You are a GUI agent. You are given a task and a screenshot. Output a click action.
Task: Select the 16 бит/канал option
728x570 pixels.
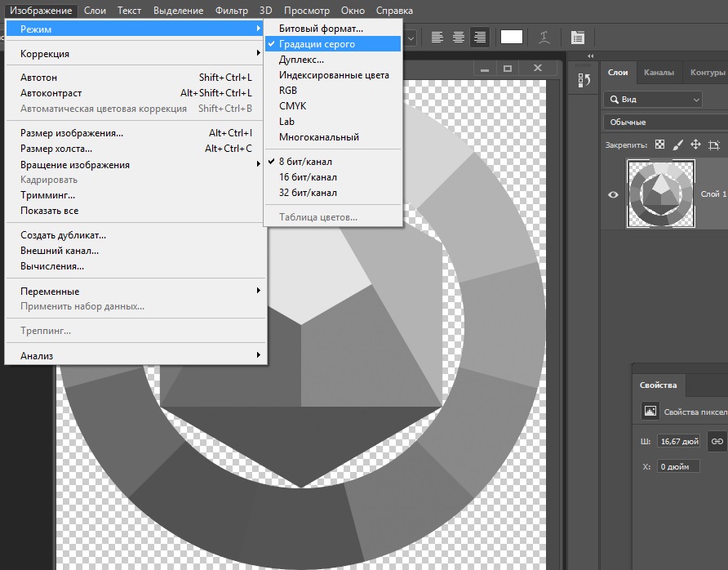(x=308, y=177)
